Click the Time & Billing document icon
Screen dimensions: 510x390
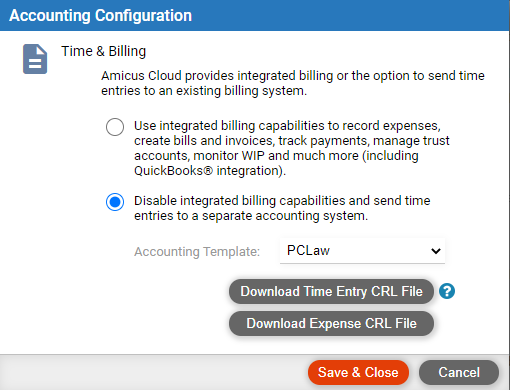[x=35, y=59]
